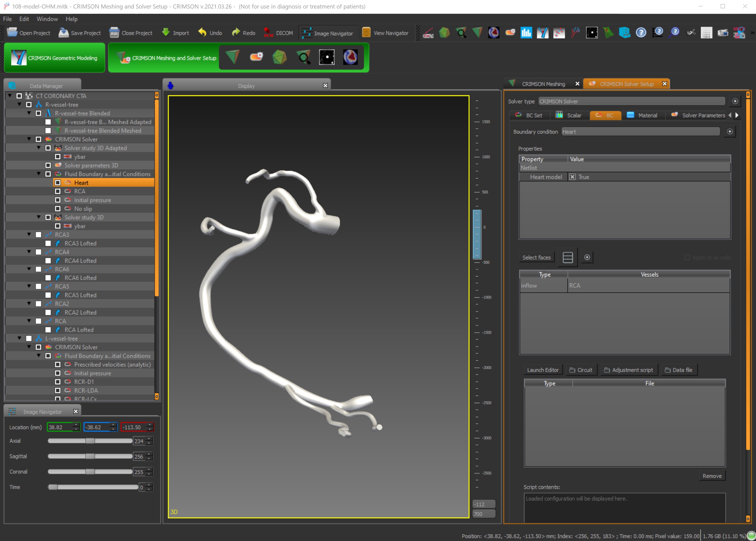Toggle visibility checkbox of RCA3 Lofted

[48, 243]
